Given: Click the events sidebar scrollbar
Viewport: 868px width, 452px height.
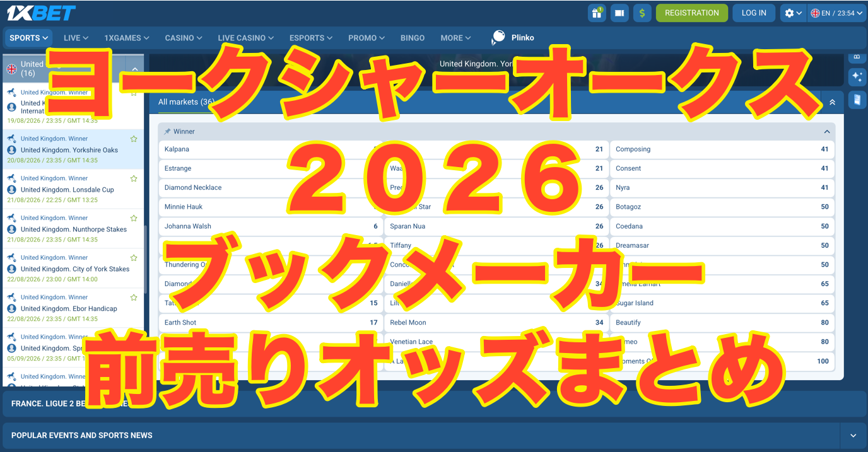Looking at the screenshot, I should click(x=146, y=260).
